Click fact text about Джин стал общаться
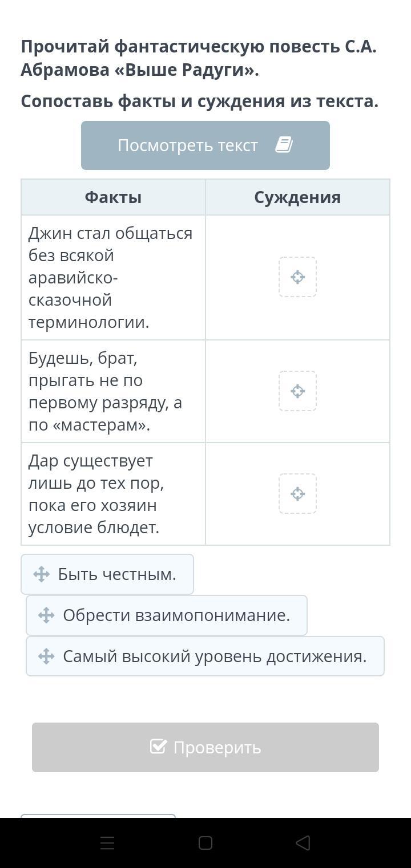 (x=111, y=278)
